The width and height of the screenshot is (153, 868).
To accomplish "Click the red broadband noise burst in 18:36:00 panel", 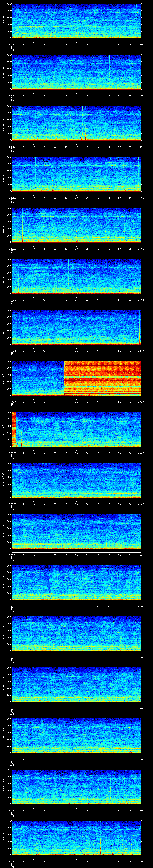I will [102, 378].
